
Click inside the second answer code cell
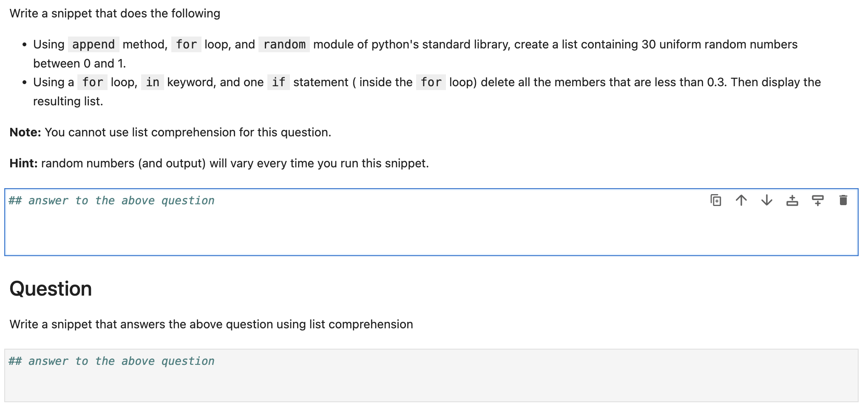(x=340, y=382)
